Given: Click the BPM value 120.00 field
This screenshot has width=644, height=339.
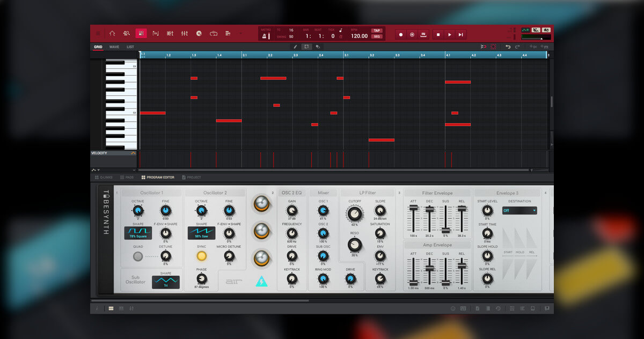Looking at the screenshot, I should coord(359,36).
